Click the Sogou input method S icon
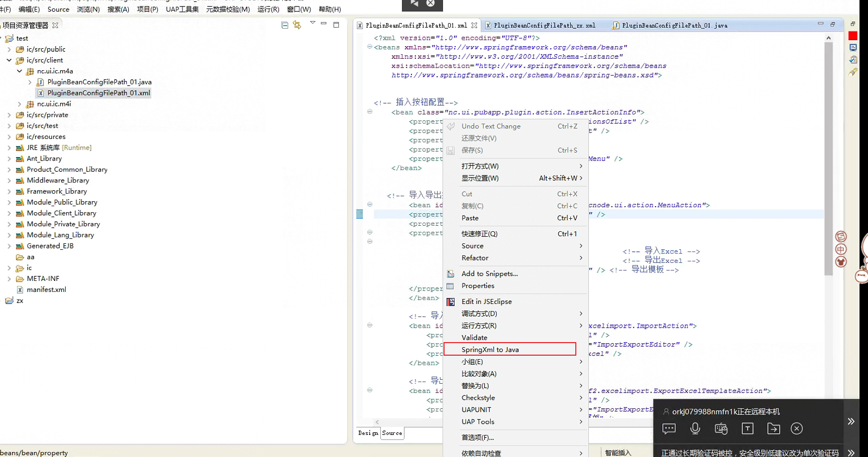 pyautogui.click(x=841, y=237)
